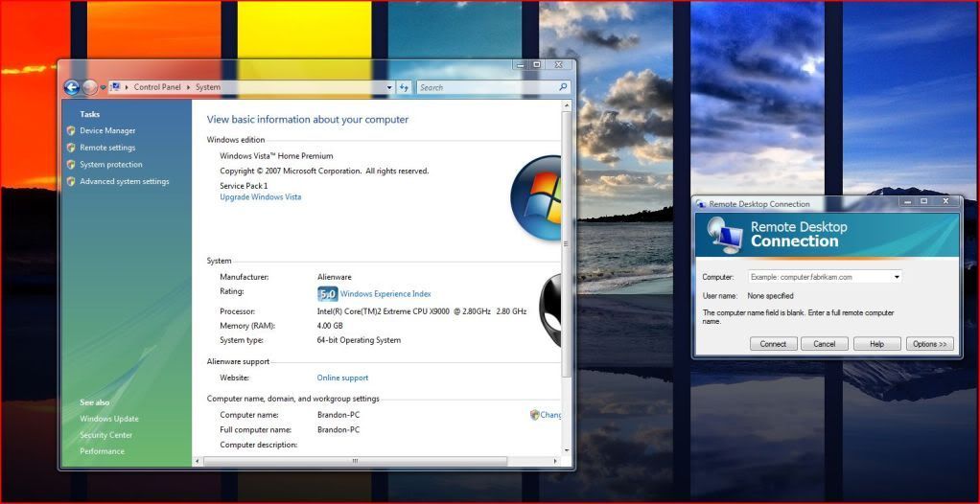The width and height of the screenshot is (980, 504).
Task: Click the horizontal scrollbar left arrow
Action: click(198, 462)
